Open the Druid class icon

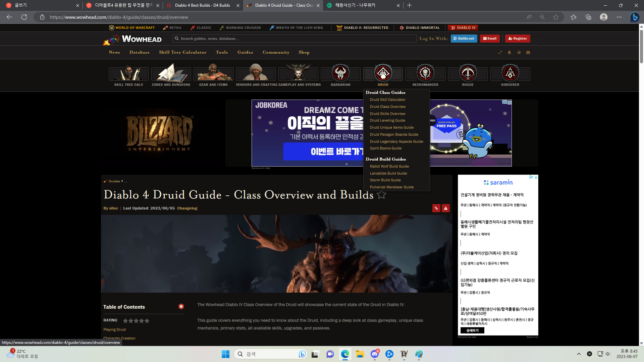click(383, 73)
